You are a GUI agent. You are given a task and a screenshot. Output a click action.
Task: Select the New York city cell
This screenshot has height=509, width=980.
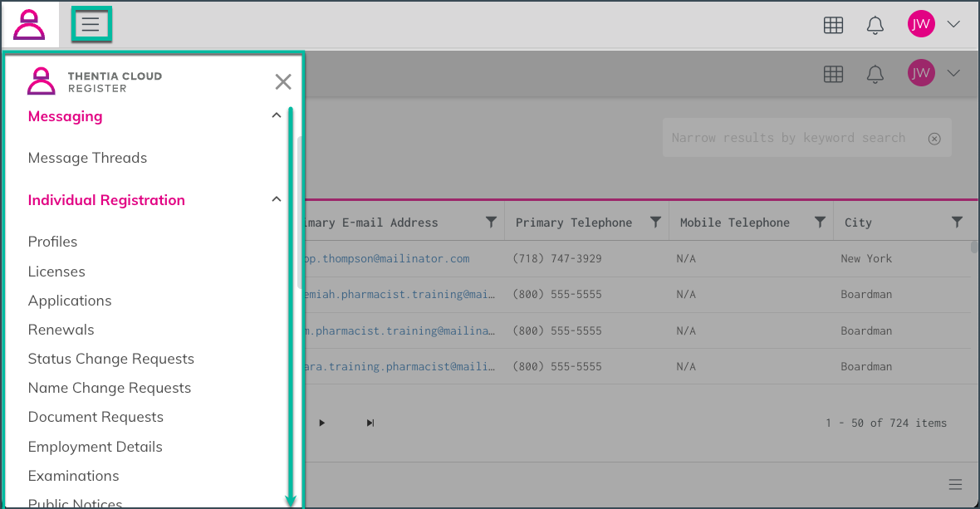[866, 258]
